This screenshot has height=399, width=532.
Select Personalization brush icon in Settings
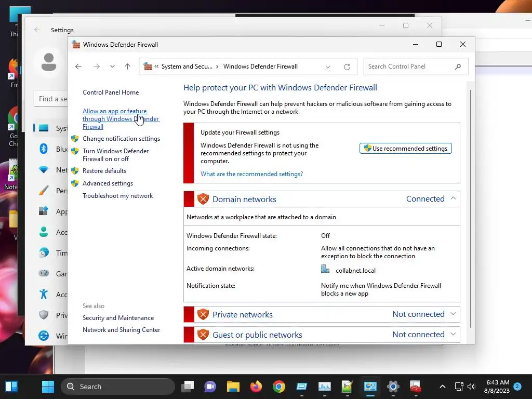coord(44,191)
